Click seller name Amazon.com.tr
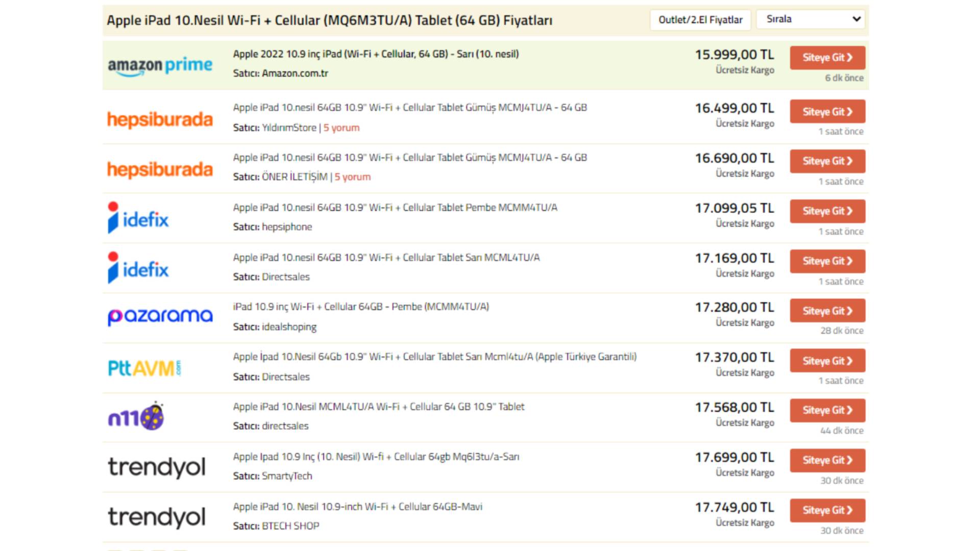 pos(295,73)
